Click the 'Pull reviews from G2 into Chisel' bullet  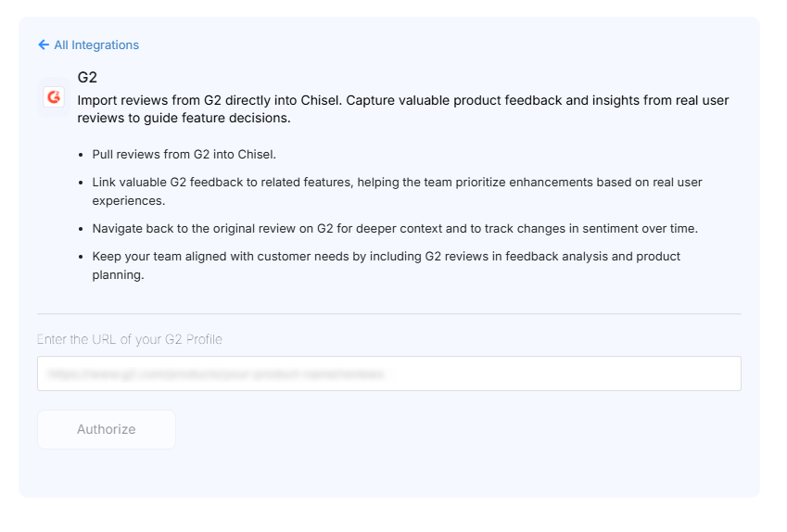click(184, 155)
